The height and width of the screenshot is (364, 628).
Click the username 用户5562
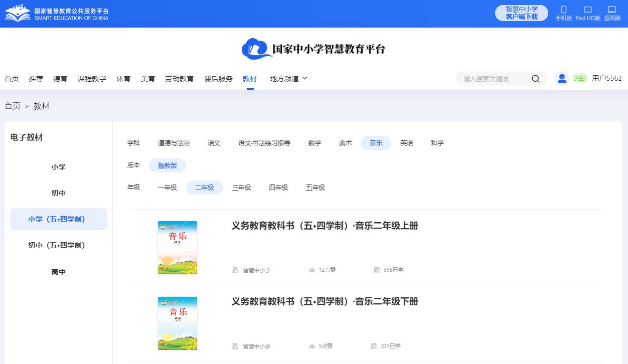pyautogui.click(x=607, y=78)
